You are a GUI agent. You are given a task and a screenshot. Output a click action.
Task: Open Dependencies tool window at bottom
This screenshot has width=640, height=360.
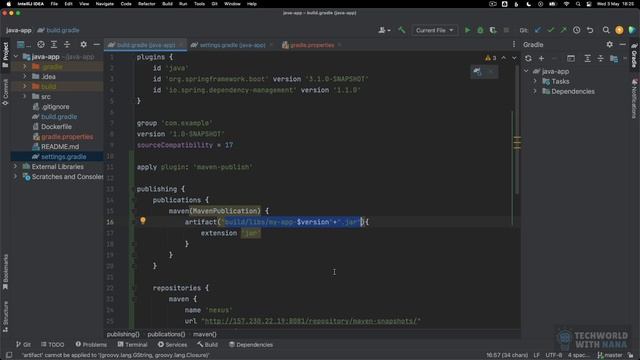click(x=251, y=344)
